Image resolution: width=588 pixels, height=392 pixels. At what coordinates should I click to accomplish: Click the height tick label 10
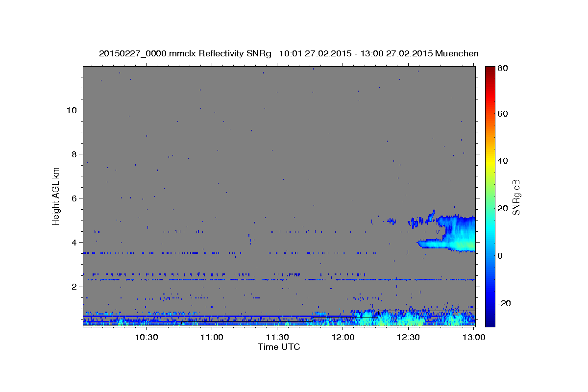[72, 110]
